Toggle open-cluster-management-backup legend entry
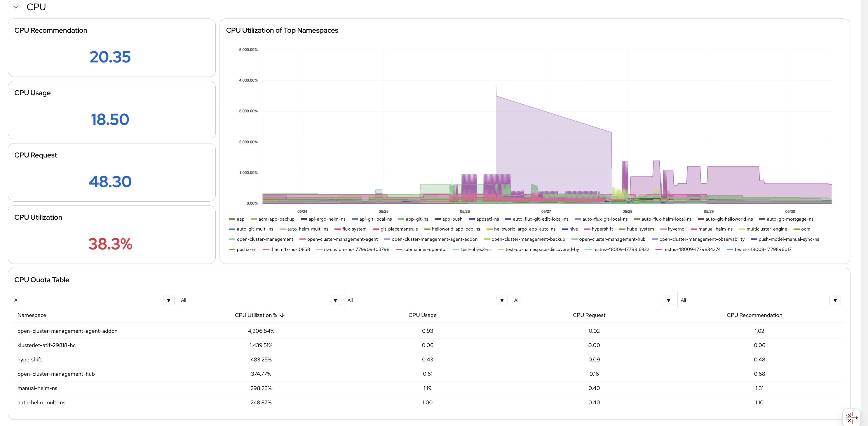 click(524, 239)
